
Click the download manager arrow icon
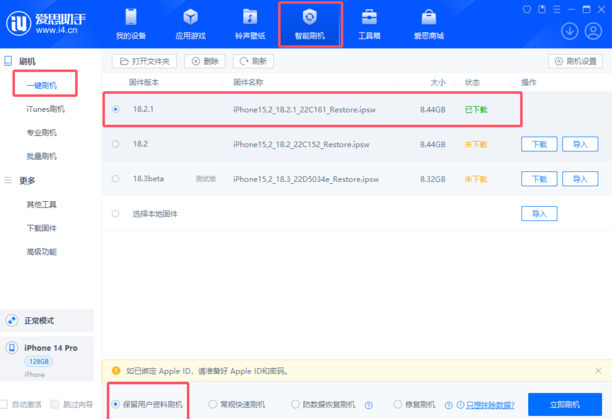point(570,31)
